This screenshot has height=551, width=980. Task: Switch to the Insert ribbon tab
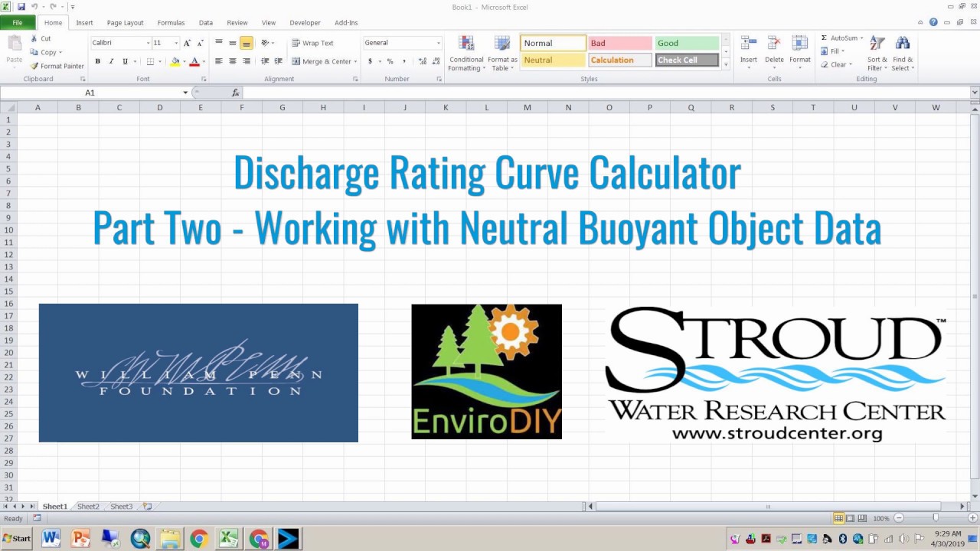[84, 23]
